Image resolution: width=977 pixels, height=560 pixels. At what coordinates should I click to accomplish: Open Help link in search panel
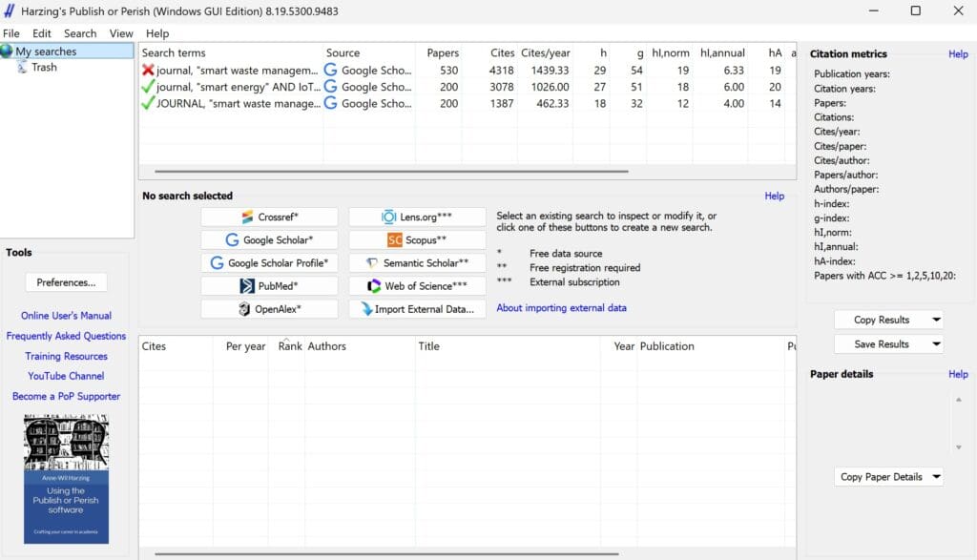tap(775, 196)
